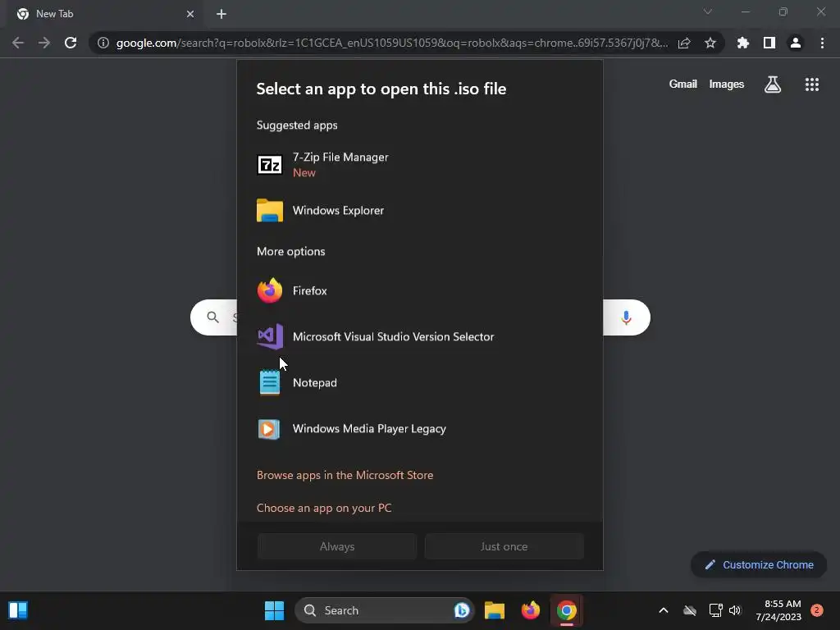840x630 pixels.
Task: Click the Just once button
Action: 504,546
